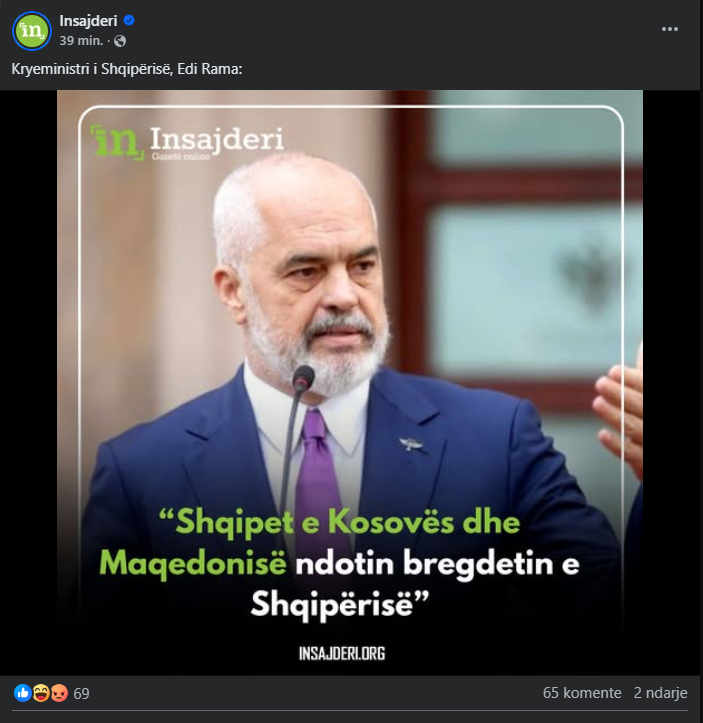Screen dimensions: 703x723
Task: Click the green quote 'Shqipet e Kosovës dhe'
Action: (x=340, y=522)
